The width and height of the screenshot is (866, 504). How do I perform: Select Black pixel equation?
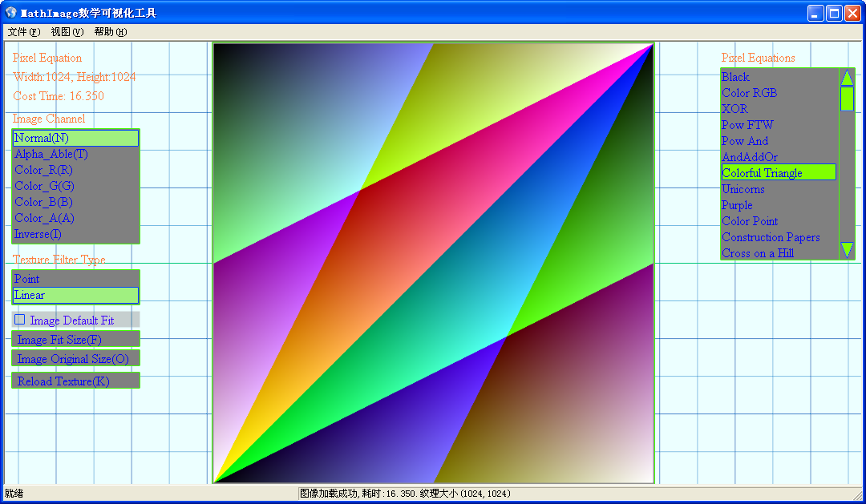(779, 77)
